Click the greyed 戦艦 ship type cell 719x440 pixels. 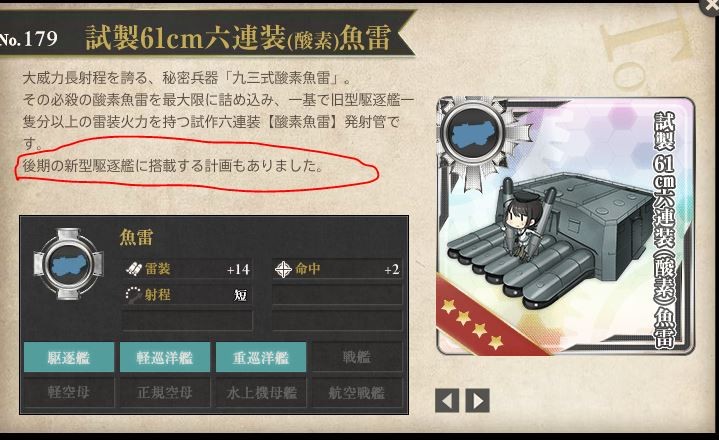[x=357, y=357]
